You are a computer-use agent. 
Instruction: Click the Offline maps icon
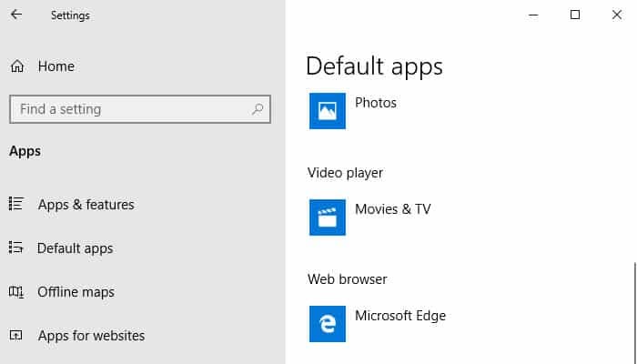[16, 292]
